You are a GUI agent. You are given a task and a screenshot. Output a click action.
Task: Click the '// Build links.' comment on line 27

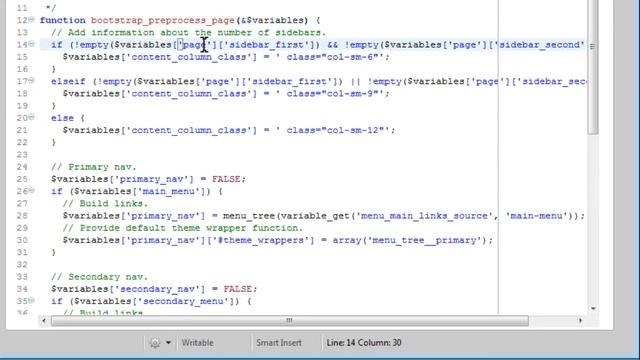pyautogui.click(x=105, y=204)
